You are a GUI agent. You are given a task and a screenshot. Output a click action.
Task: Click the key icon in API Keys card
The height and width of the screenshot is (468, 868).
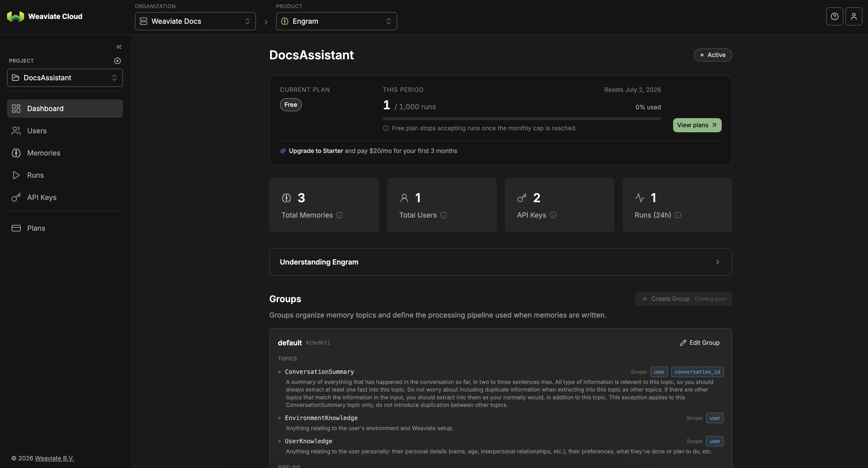tap(522, 198)
